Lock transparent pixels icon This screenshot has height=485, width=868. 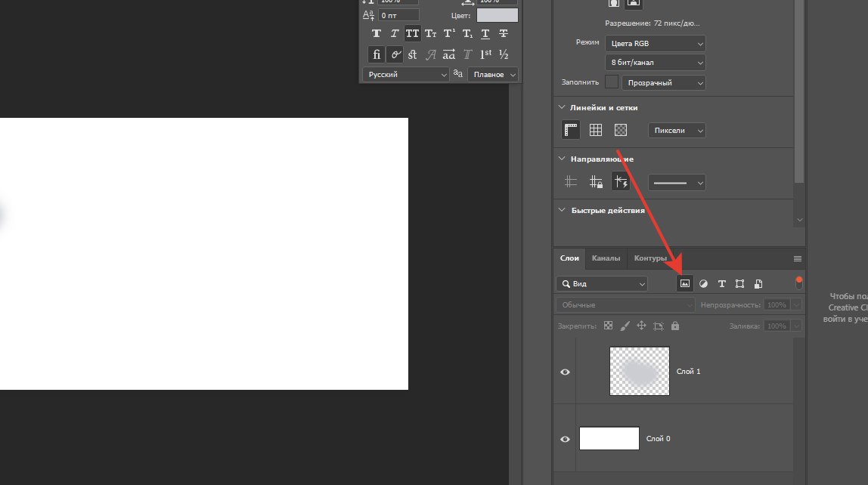(609, 326)
